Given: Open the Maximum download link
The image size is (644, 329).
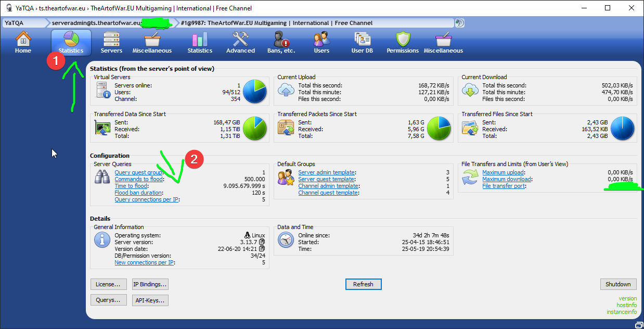Looking at the screenshot, I should (x=507, y=179).
